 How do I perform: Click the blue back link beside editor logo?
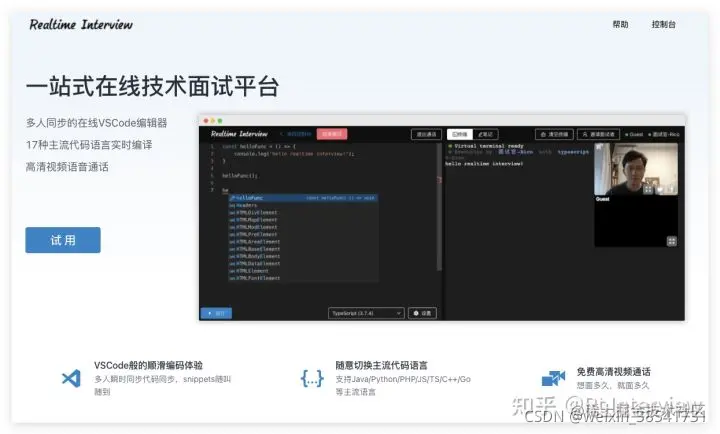tap(296, 134)
